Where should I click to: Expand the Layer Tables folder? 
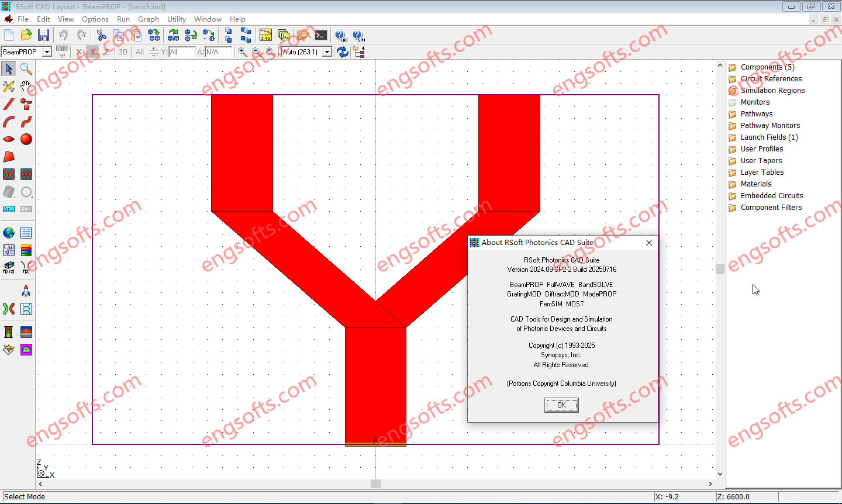coord(762,172)
